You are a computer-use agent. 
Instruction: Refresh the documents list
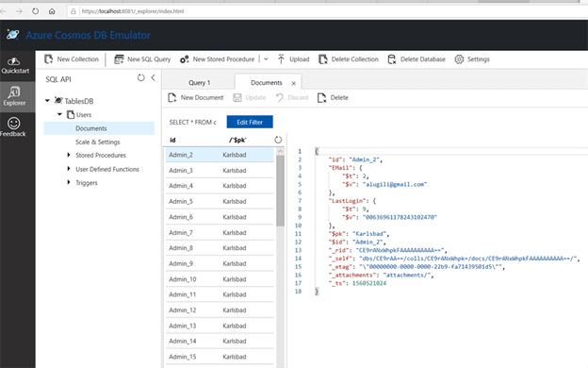(x=278, y=140)
